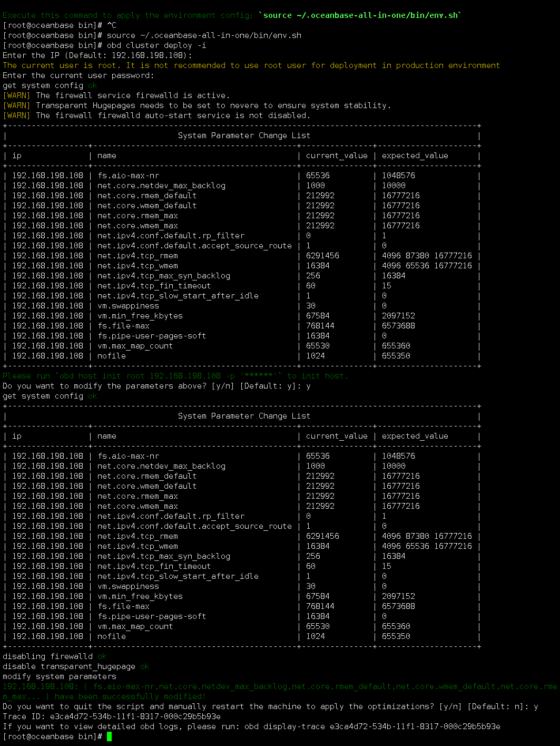Click 'nofile' in the upper table
Image resolution: width=560 pixels, height=746 pixels.
point(112,356)
